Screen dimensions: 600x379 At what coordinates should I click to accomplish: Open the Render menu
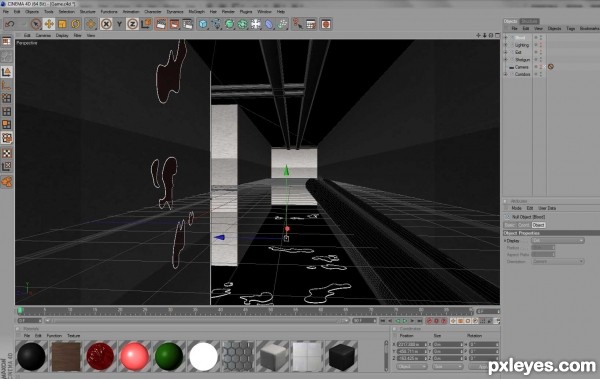(x=228, y=11)
